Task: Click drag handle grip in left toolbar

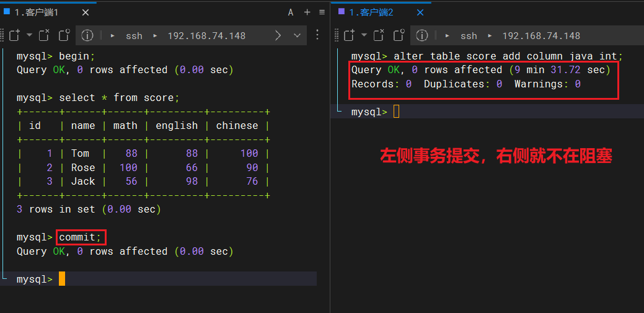Action: tap(2, 36)
